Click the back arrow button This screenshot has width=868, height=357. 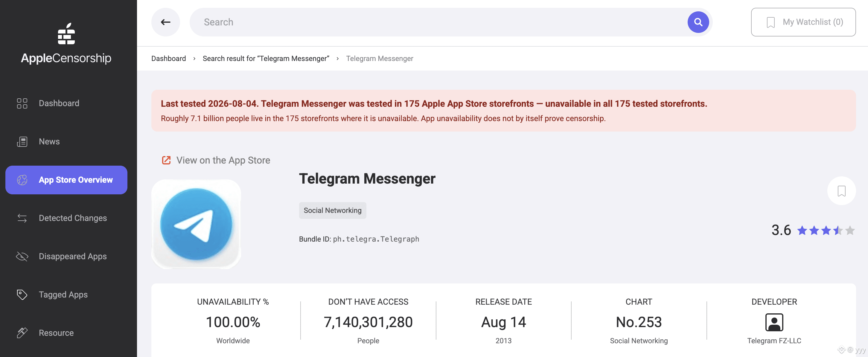165,22
